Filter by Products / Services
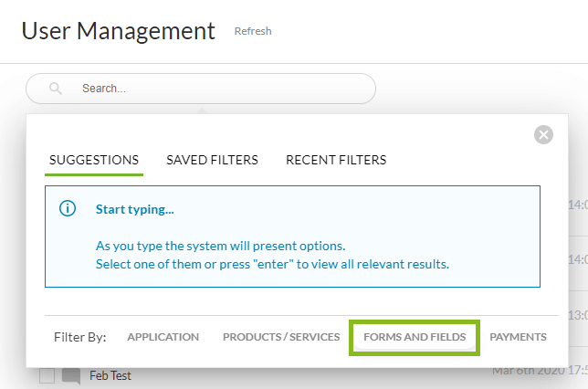This screenshot has width=588, height=389. pos(281,337)
